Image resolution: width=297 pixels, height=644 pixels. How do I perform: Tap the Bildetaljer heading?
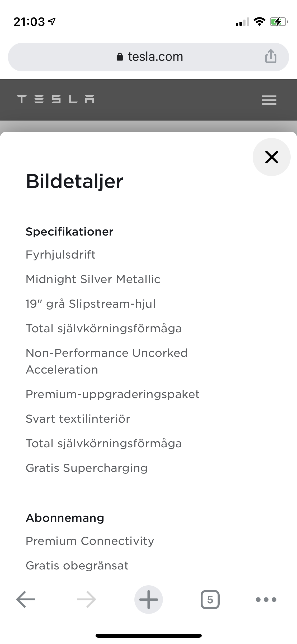coord(74,181)
